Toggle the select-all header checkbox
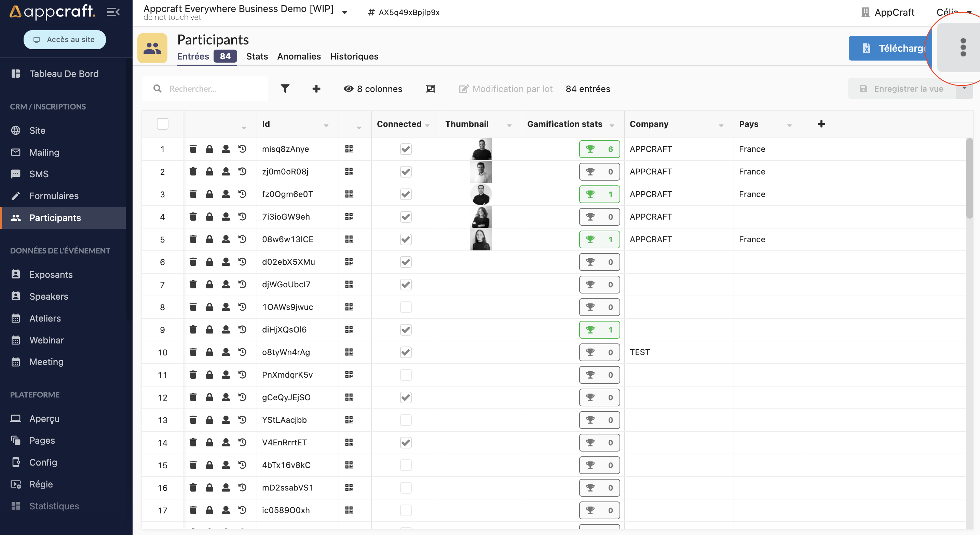The width and height of the screenshot is (980, 535). 162,124
